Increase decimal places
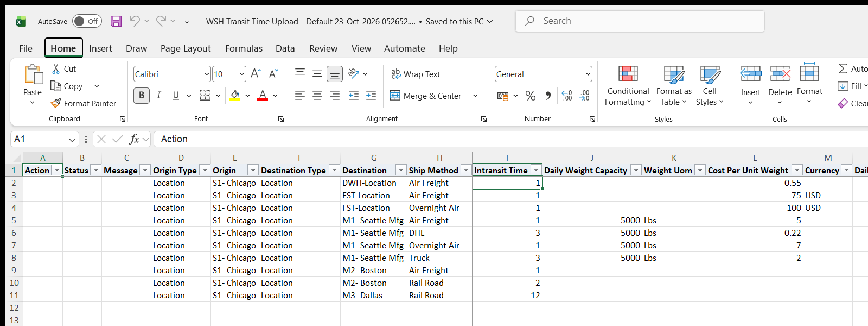 click(x=567, y=96)
